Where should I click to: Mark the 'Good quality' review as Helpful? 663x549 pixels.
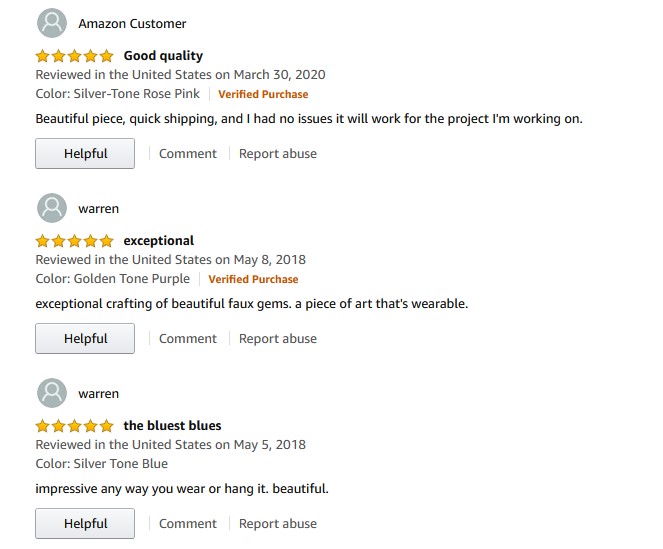(85, 154)
